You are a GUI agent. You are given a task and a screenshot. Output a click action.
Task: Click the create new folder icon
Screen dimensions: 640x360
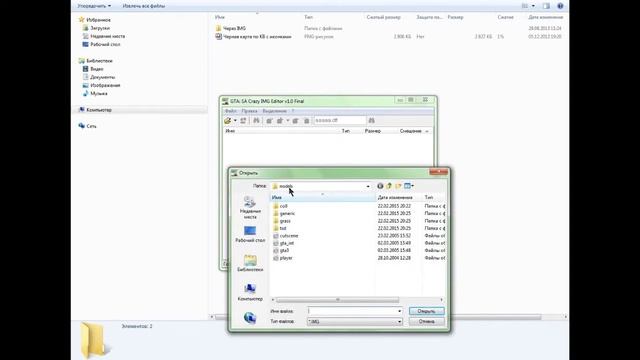pyautogui.click(x=398, y=186)
